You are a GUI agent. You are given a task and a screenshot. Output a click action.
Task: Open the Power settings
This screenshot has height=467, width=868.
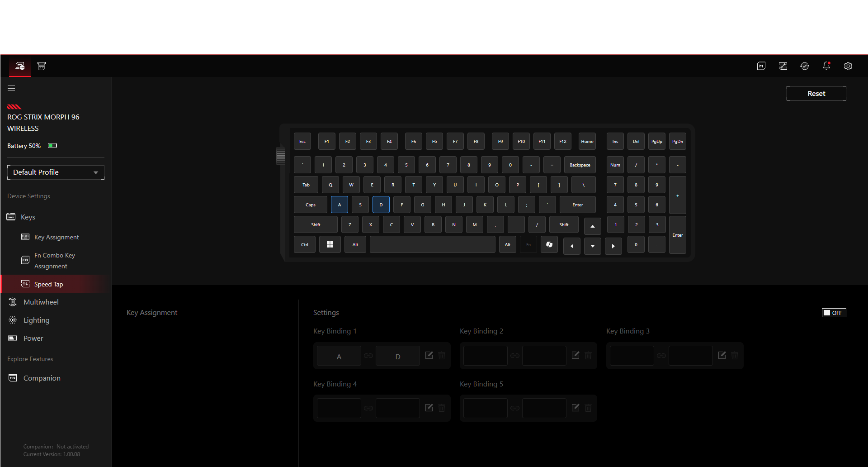(x=33, y=338)
